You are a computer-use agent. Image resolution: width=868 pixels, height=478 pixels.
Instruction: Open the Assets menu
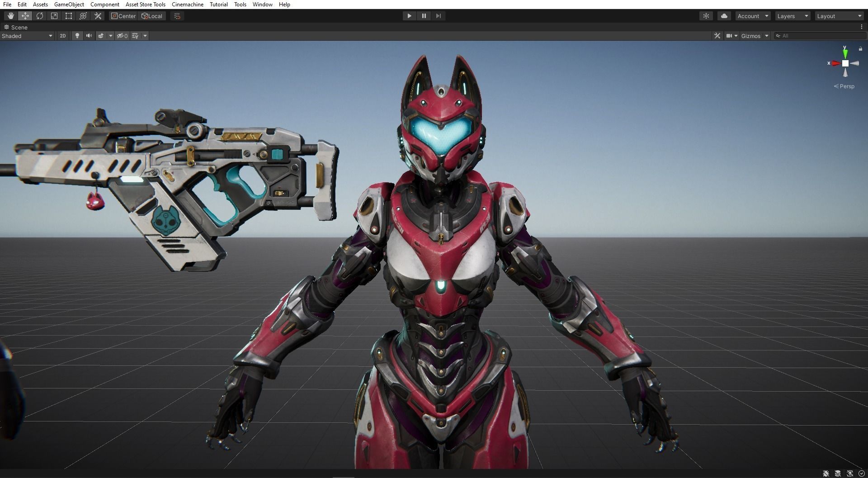pos(40,4)
